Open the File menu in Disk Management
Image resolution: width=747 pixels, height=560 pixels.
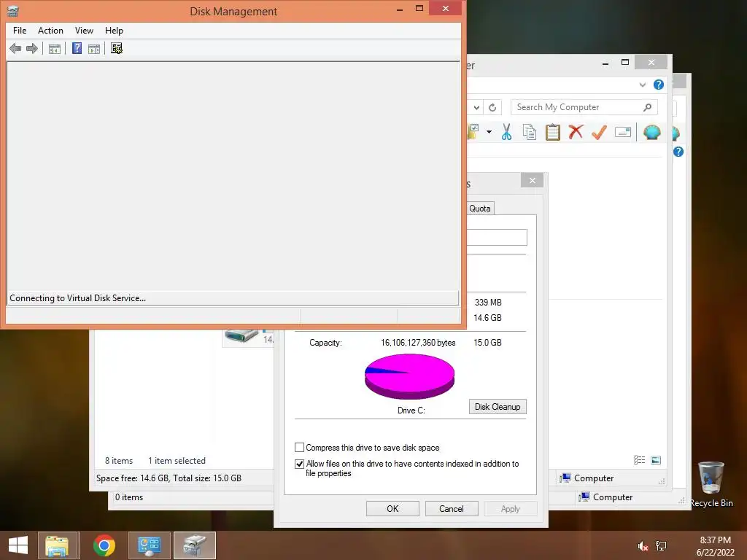click(20, 31)
